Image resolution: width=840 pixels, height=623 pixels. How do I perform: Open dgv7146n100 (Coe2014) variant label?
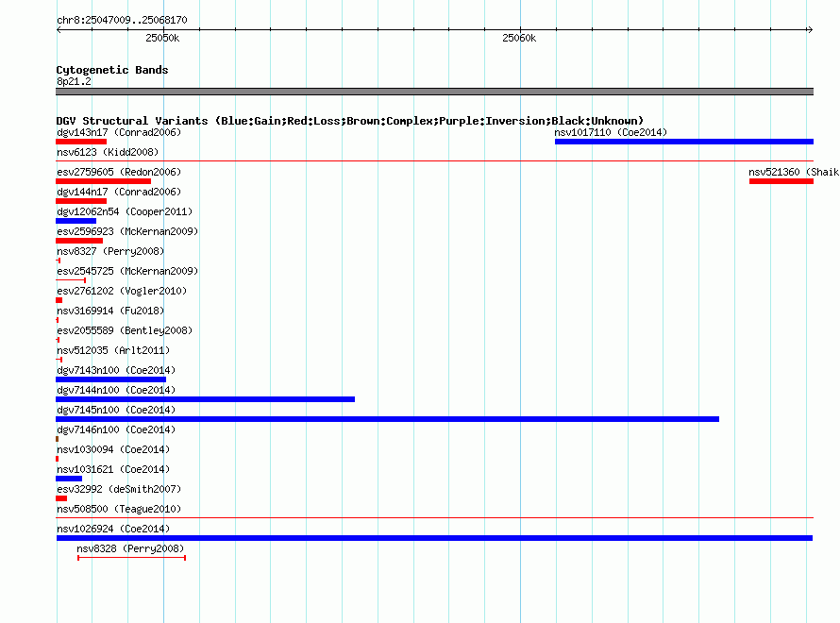coord(116,429)
